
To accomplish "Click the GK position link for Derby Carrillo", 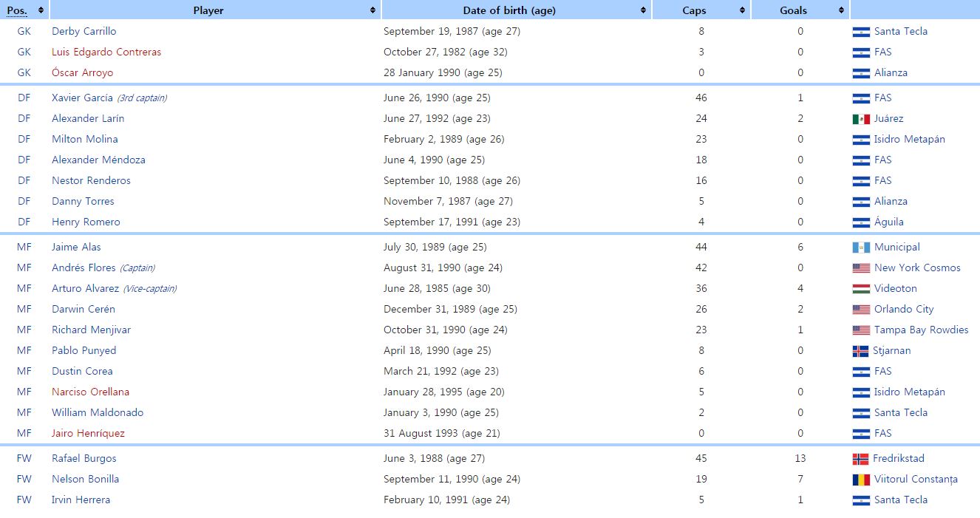I will tap(24, 31).
